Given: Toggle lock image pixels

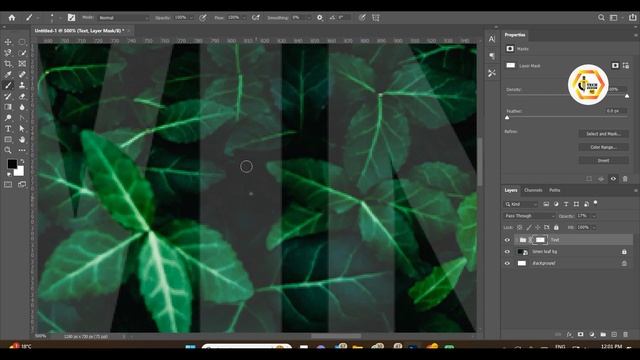Looking at the screenshot, I should (529, 227).
